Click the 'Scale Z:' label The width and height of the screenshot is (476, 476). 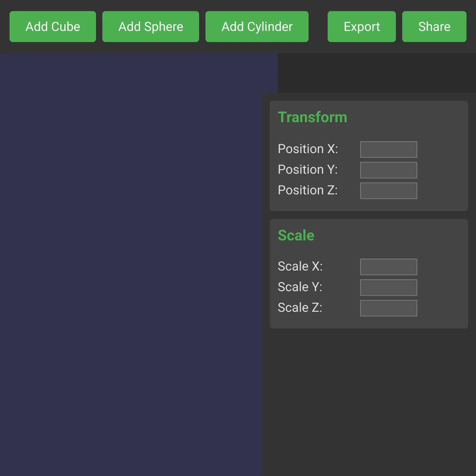click(300, 307)
